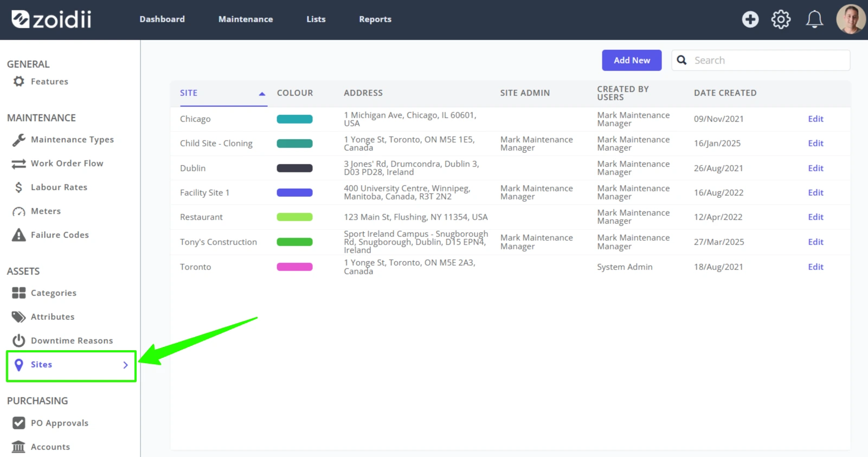
Task: Edit the Tony's Construction site
Action: pos(815,242)
